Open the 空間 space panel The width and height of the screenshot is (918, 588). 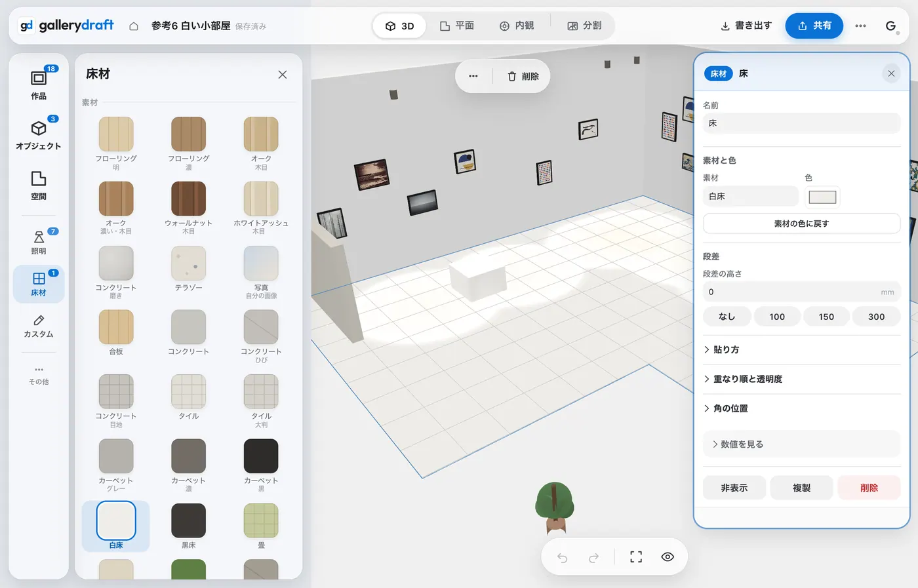pyautogui.click(x=39, y=185)
